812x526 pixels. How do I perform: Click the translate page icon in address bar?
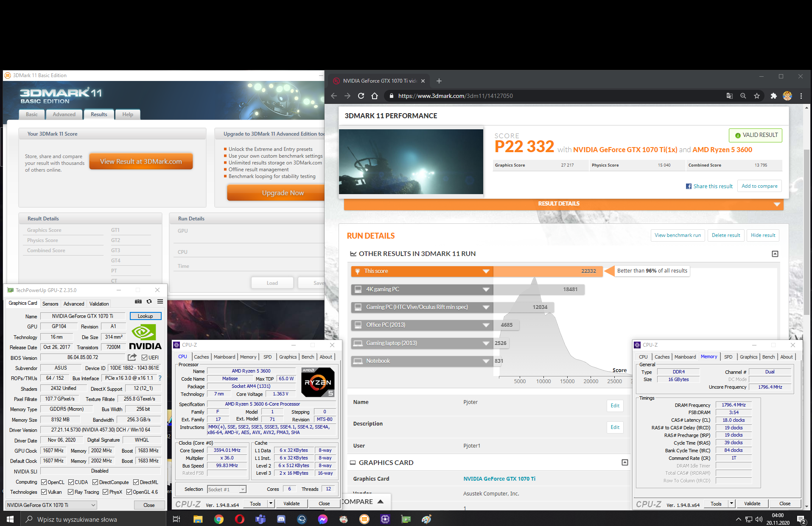[x=730, y=96]
